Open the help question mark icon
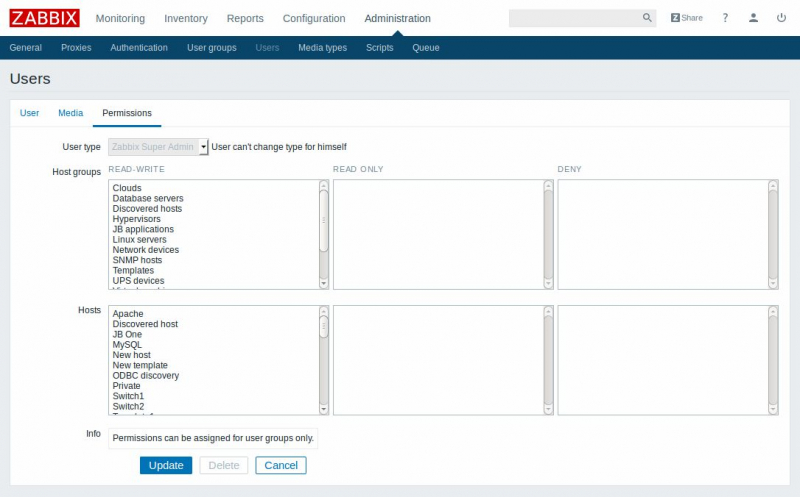 coord(726,18)
